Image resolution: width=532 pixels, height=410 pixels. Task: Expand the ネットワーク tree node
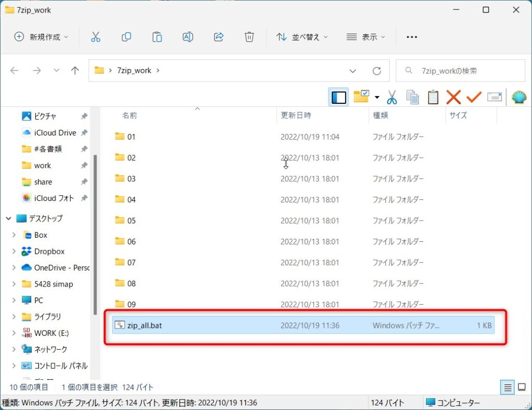14,349
